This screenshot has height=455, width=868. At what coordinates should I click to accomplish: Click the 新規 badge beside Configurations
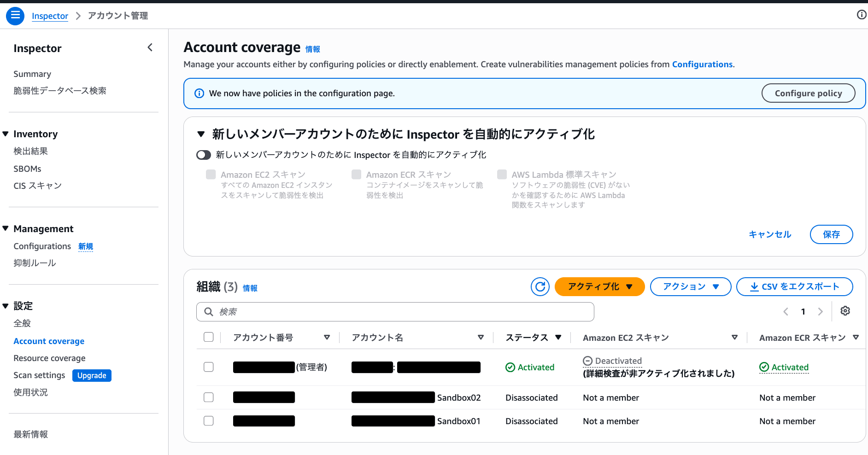tap(86, 246)
